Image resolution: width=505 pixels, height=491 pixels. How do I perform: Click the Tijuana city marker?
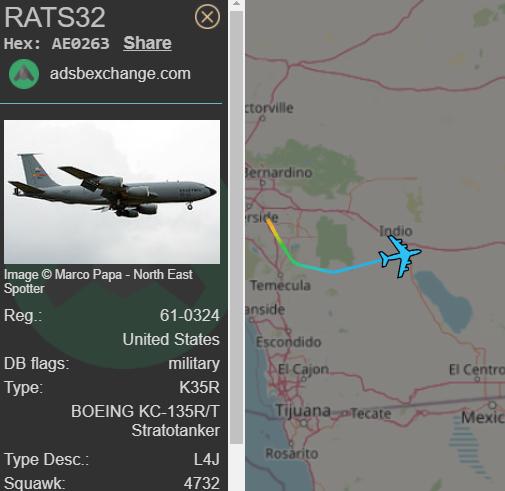(x=303, y=423)
